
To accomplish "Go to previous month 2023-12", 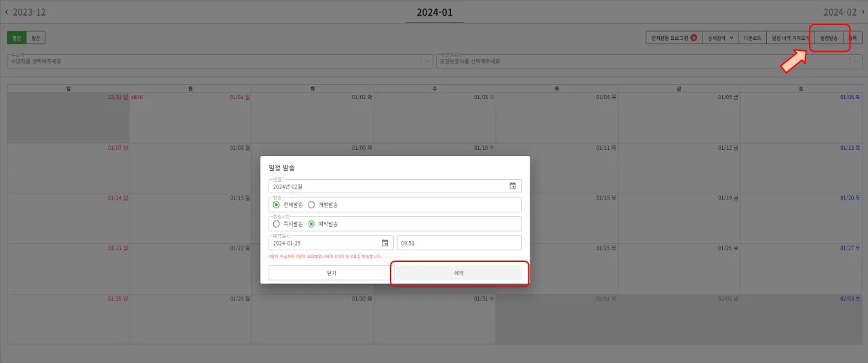I will (31, 12).
